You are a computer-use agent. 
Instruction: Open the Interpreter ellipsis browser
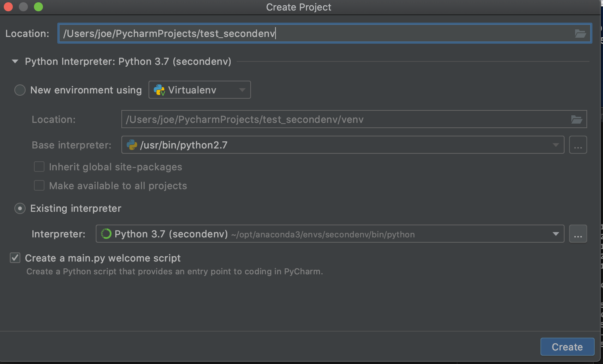click(578, 234)
